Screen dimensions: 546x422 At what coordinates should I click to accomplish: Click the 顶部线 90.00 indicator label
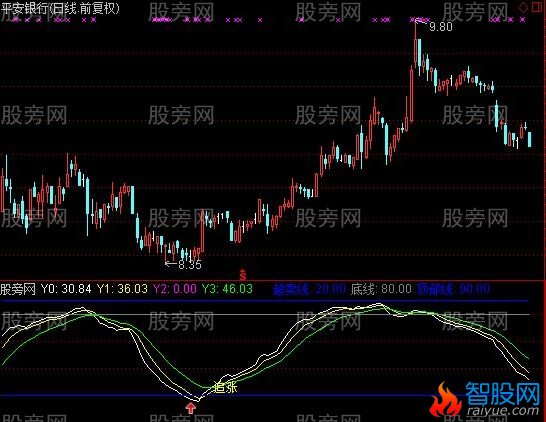tap(453, 289)
